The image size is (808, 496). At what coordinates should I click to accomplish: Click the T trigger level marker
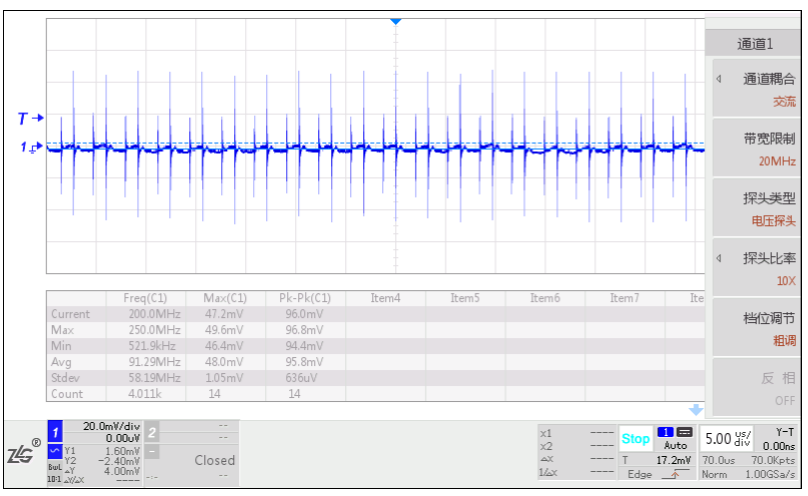point(30,118)
